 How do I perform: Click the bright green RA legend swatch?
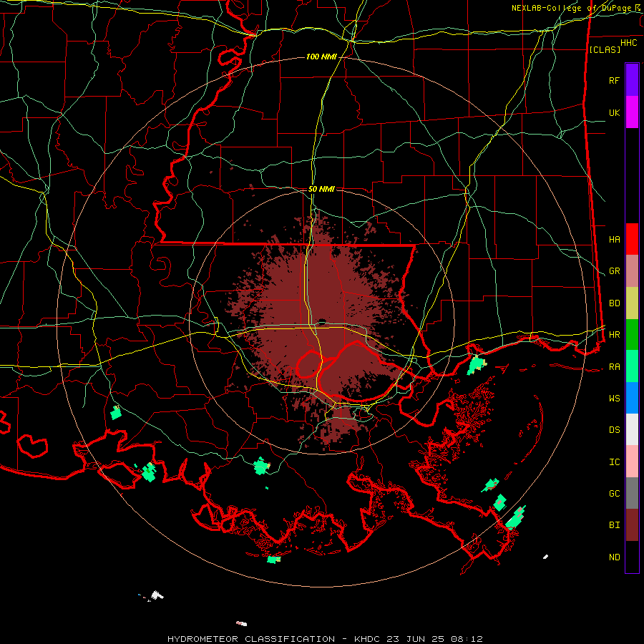pyautogui.click(x=632, y=366)
